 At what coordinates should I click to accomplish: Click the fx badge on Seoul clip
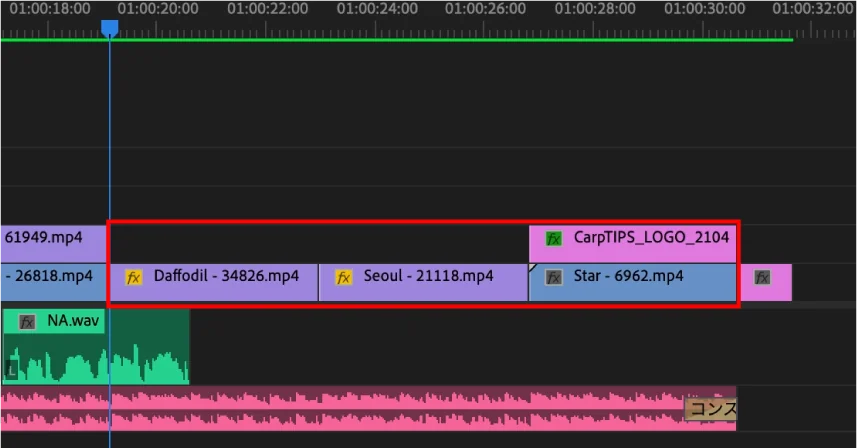pos(343,278)
